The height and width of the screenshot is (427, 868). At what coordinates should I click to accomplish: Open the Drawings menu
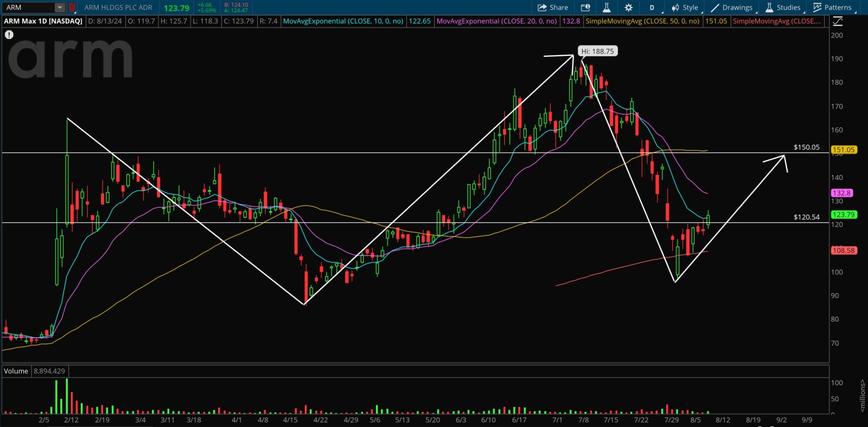732,8
